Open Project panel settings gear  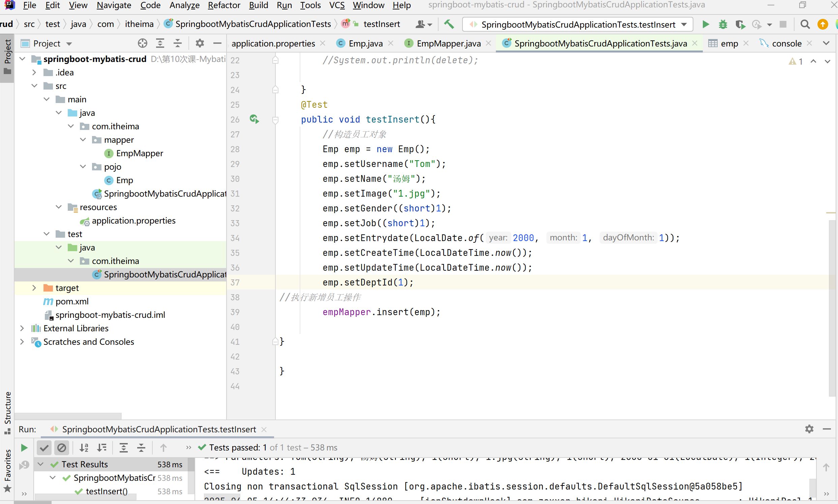(200, 43)
